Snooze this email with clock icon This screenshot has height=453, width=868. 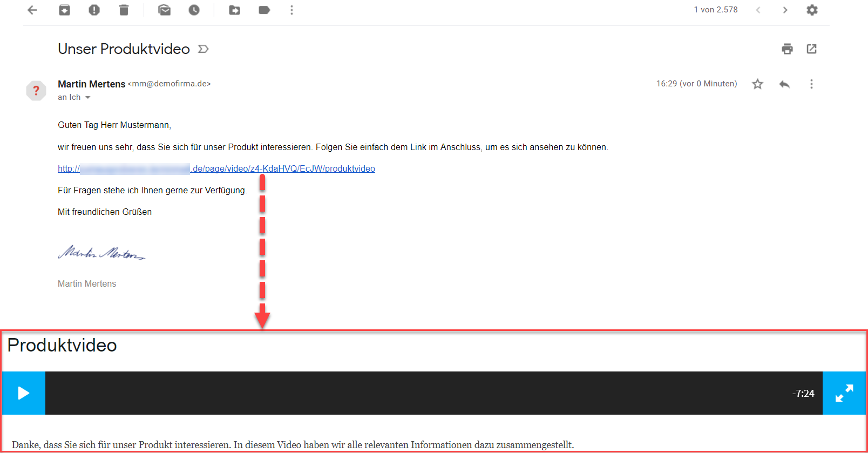[x=194, y=10]
